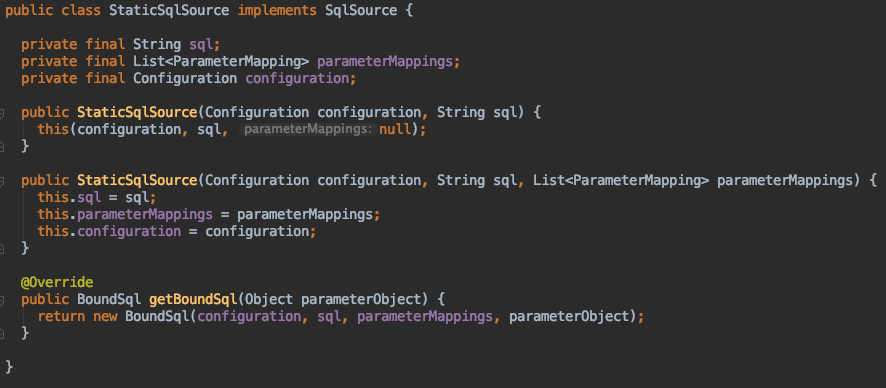
Task: Click the fold-end marker closing getBoundSql method
Action: [x=2, y=334]
